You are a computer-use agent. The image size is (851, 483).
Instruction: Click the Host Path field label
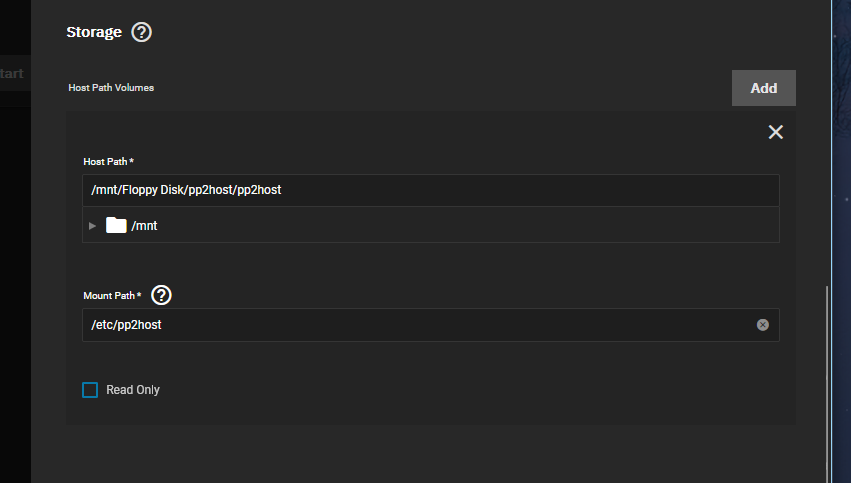click(x=108, y=161)
